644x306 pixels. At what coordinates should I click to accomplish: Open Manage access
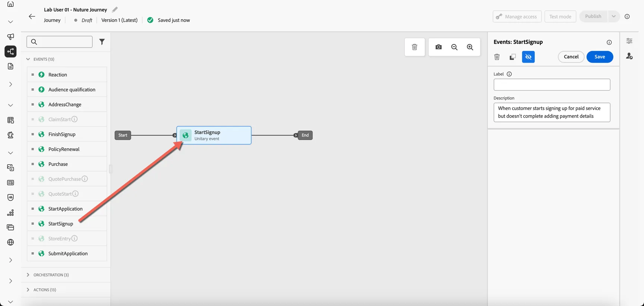(517, 16)
